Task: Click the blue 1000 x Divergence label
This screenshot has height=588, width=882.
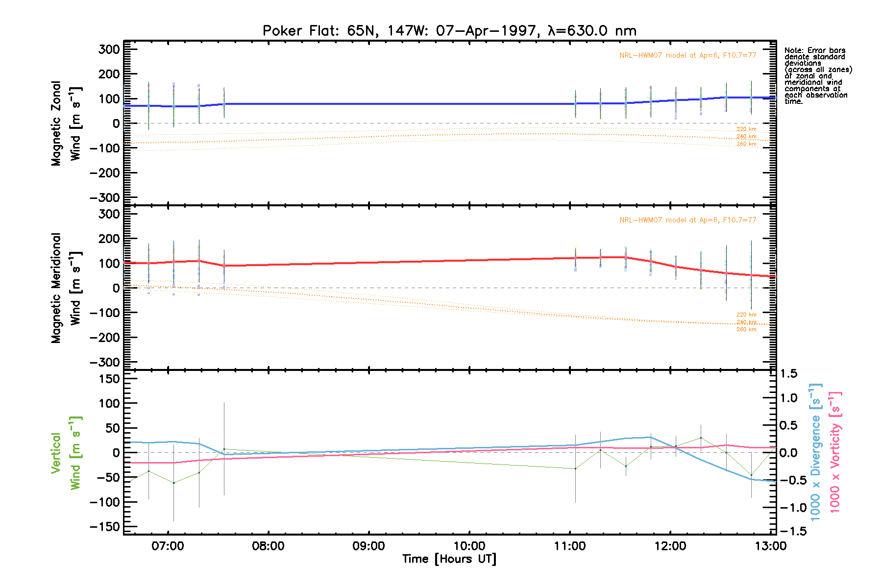Action: pyautogui.click(x=815, y=452)
